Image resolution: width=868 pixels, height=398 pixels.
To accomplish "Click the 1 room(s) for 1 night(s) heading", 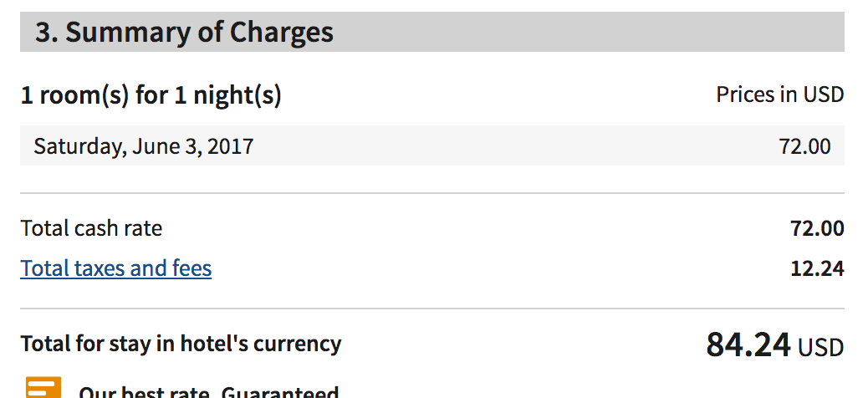I will (x=151, y=96).
